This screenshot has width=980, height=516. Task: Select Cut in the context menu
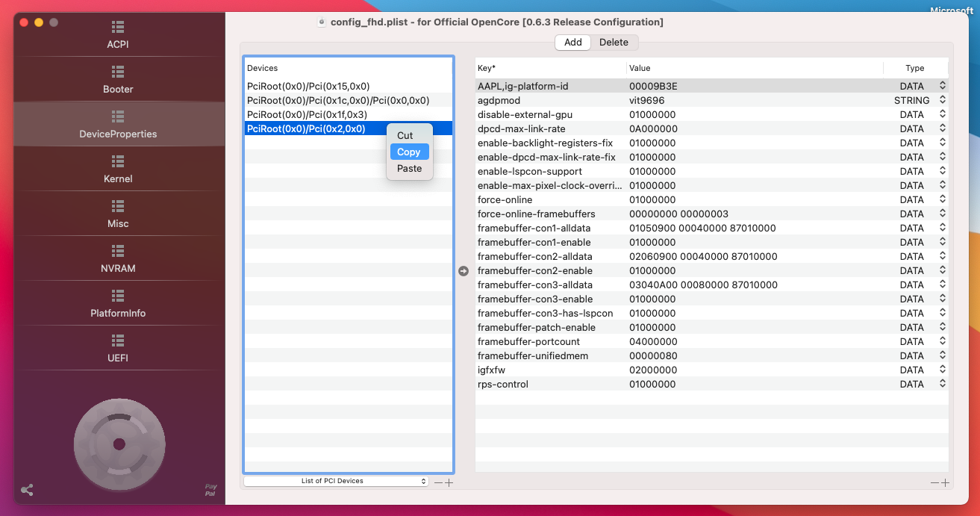(x=405, y=136)
